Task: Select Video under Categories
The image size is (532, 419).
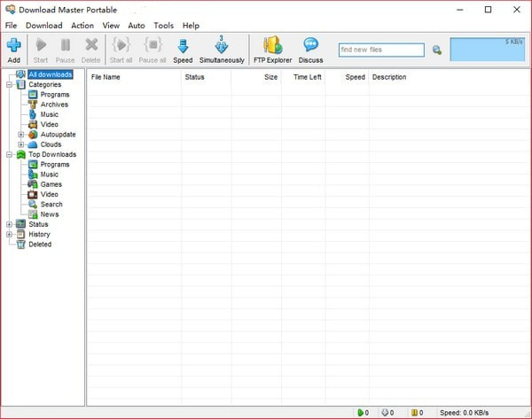Action: click(50, 124)
